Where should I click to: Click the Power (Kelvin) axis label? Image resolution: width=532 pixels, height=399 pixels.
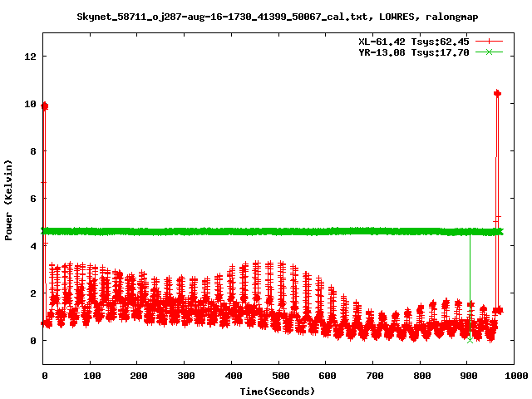tap(8, 200)
